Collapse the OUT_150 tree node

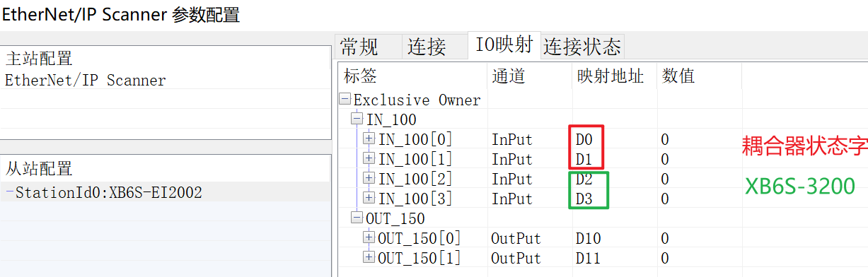coord(358,218)
